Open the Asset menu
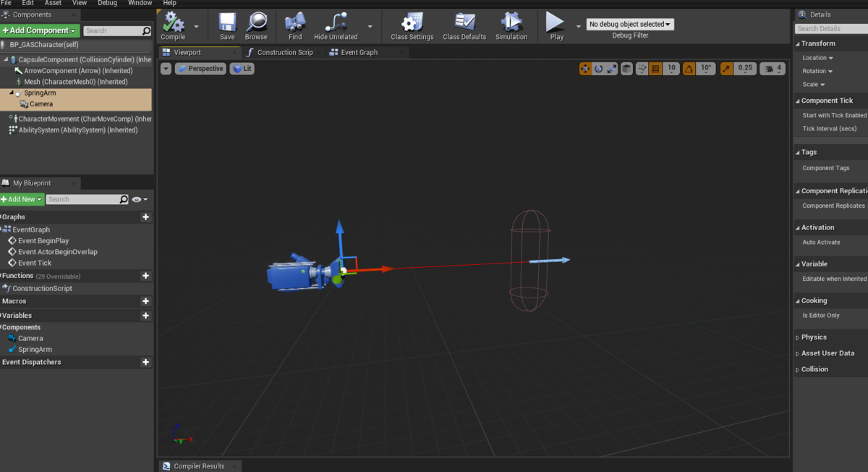868x472 pixels. coord(53,3)
